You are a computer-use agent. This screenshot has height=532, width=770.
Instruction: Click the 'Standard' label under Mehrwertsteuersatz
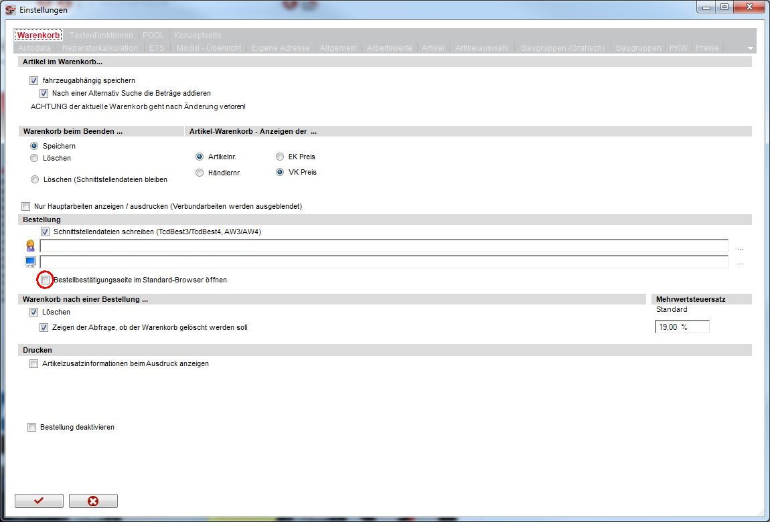(672, 309)
